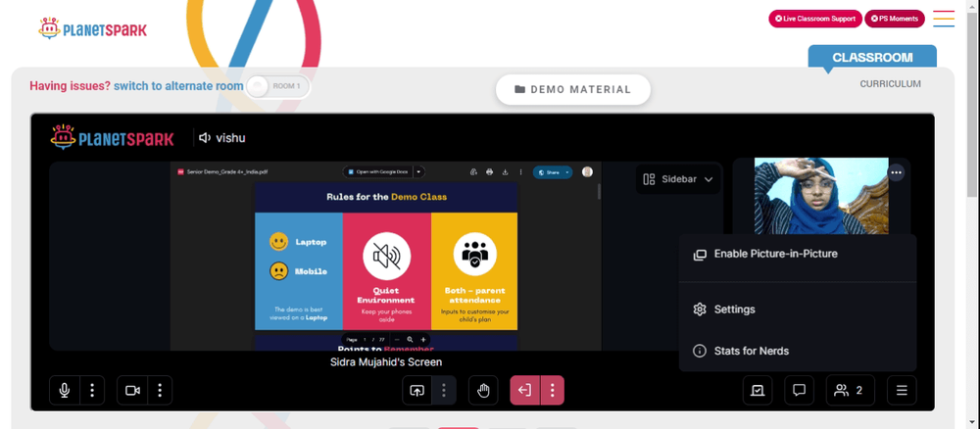The image size is (980, 429).
Task: Click the red leave room icon
Action: point(525,390)
